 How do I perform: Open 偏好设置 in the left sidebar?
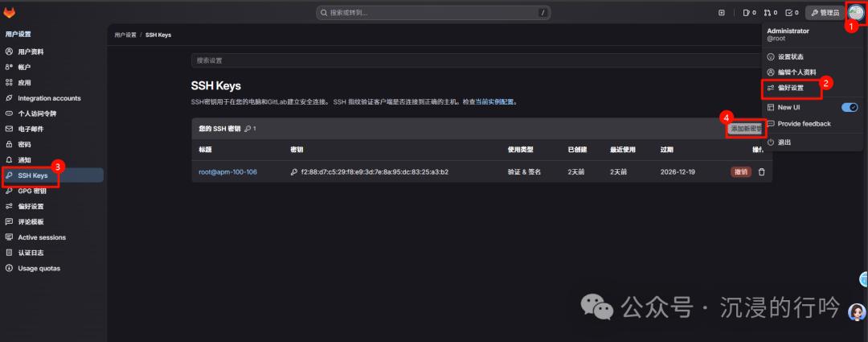pos(52,206)
